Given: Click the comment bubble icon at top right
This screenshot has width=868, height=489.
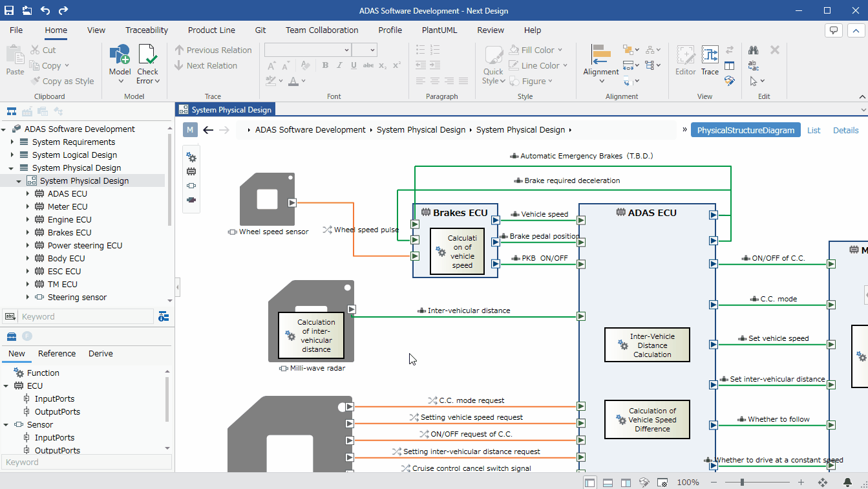Looking at the screenshot, I should pyautogui.click(x=834, y=30).
